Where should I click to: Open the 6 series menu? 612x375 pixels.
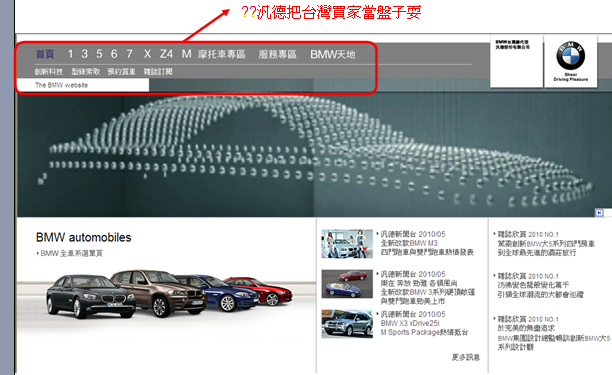114,54
